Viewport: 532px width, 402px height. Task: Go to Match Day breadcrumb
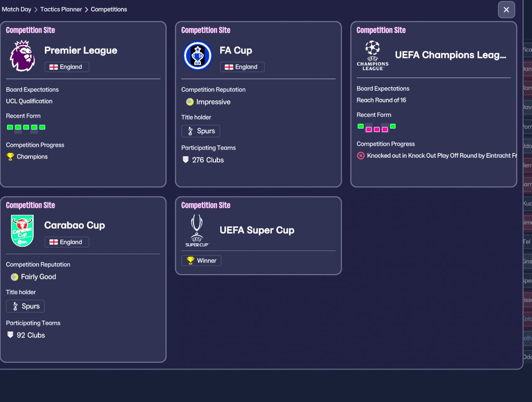17,9
